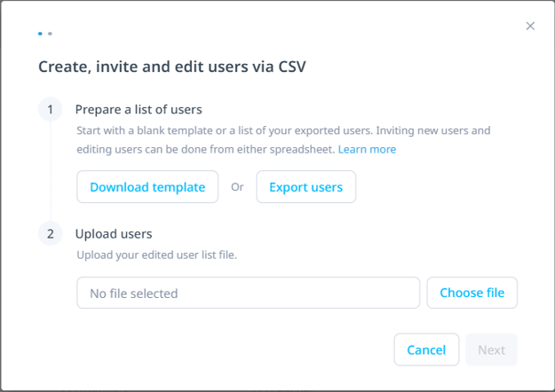Select the Upload users heading
The image size is (555, 392).
tap(114, 234)
